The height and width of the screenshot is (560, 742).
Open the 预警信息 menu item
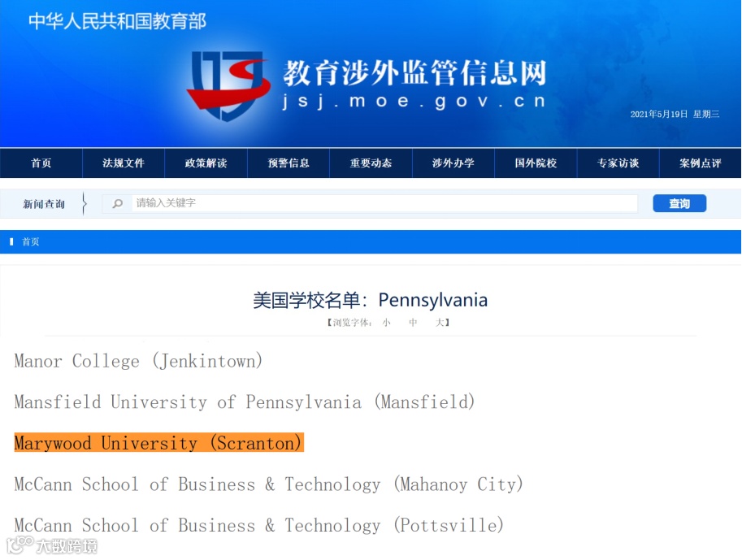(289, 163)
